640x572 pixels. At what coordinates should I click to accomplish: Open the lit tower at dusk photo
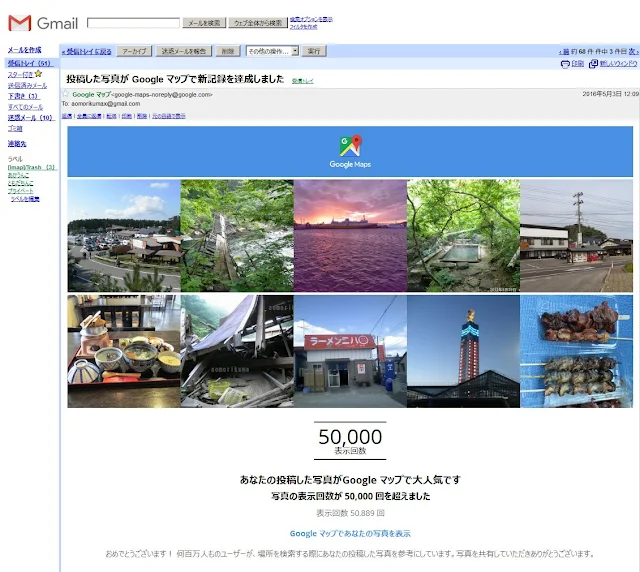point(464,351)
